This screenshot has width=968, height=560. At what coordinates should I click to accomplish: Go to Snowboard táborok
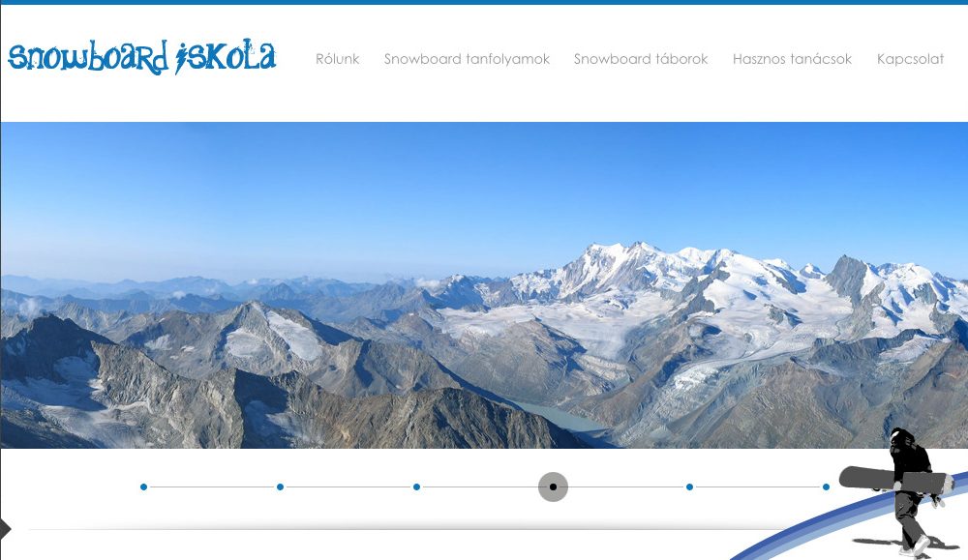coord(641,59)
